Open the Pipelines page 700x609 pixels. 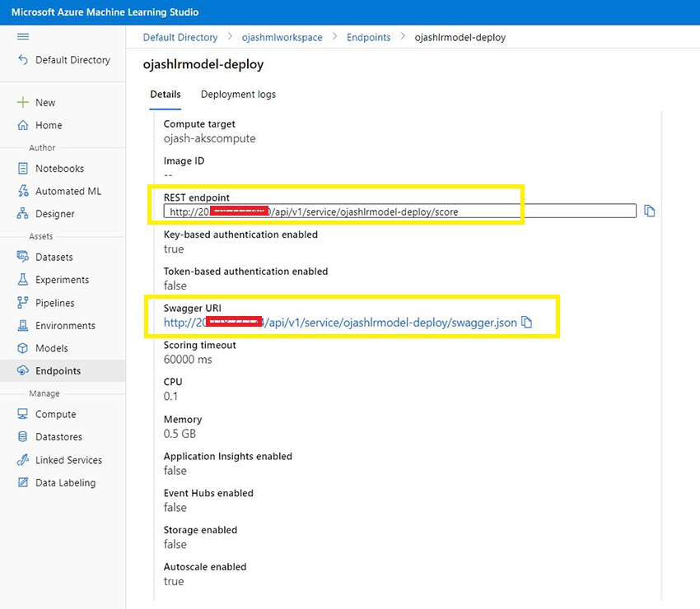click(55, 303)
